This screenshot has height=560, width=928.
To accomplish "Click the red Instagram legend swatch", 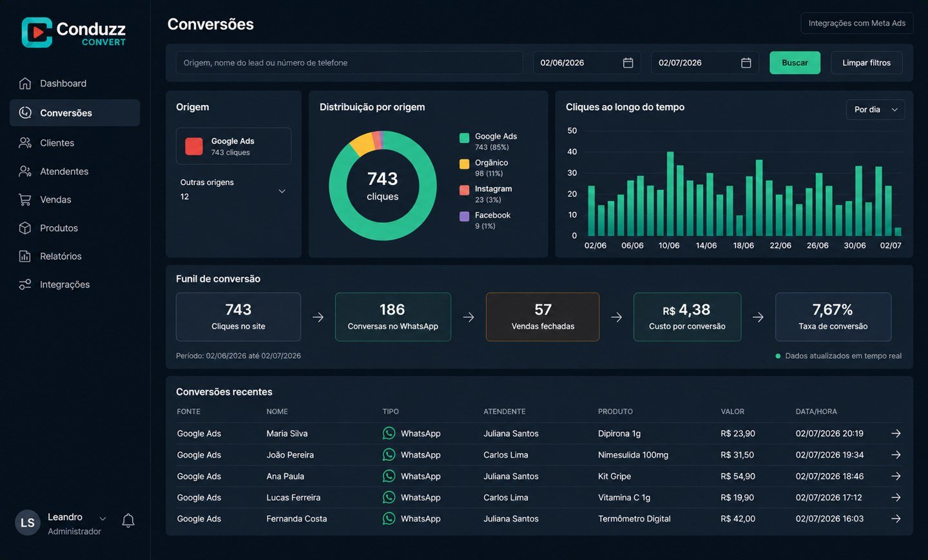I will (464, 190).
